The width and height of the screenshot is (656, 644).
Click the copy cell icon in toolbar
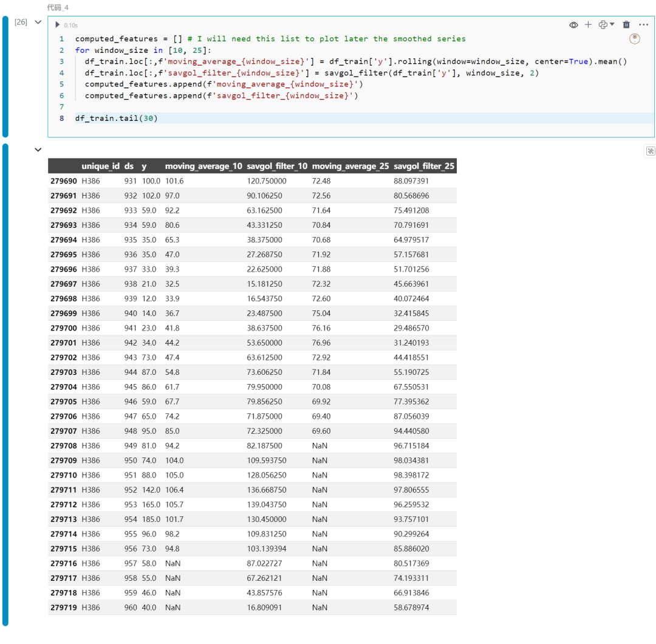pyautogui.click(x=603, y=25)
